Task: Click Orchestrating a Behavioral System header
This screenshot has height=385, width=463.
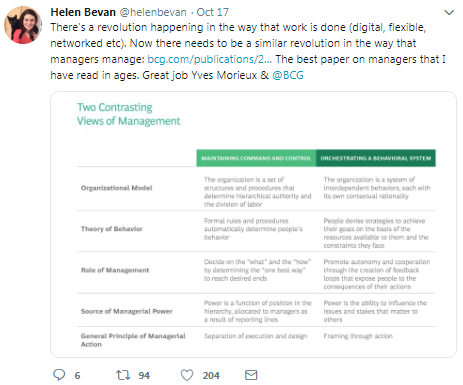Action: (x=376, y=158)
